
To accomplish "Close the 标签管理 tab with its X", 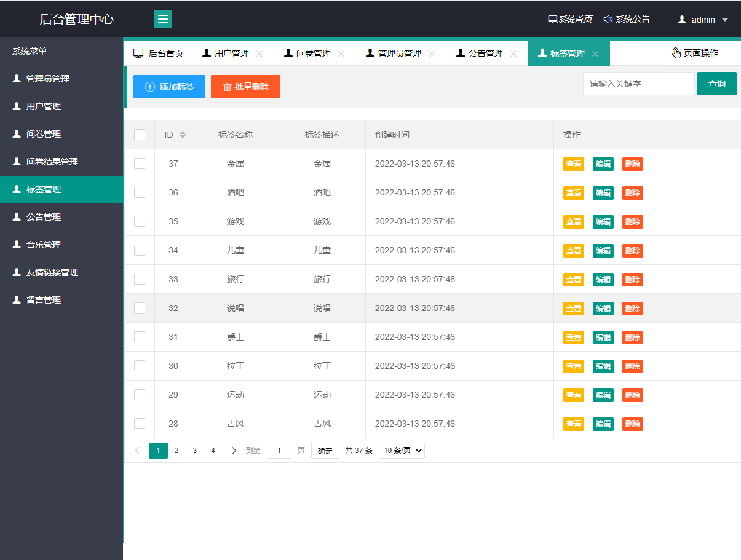I will click(595, 54).
